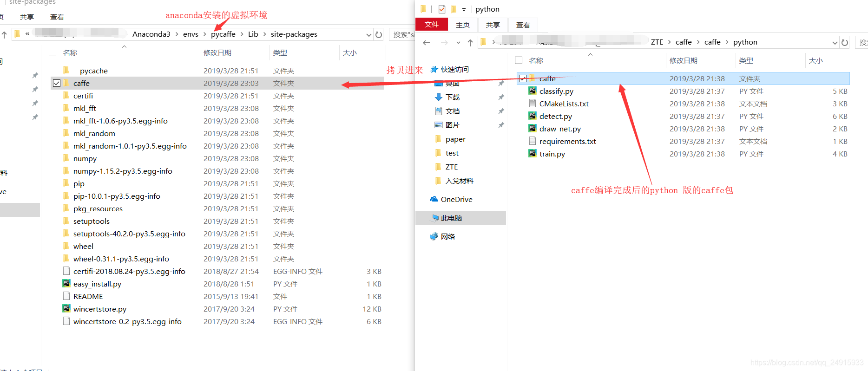
Task: Open OneDrive cloud icon in navigation pane
Action: (434, 199)
